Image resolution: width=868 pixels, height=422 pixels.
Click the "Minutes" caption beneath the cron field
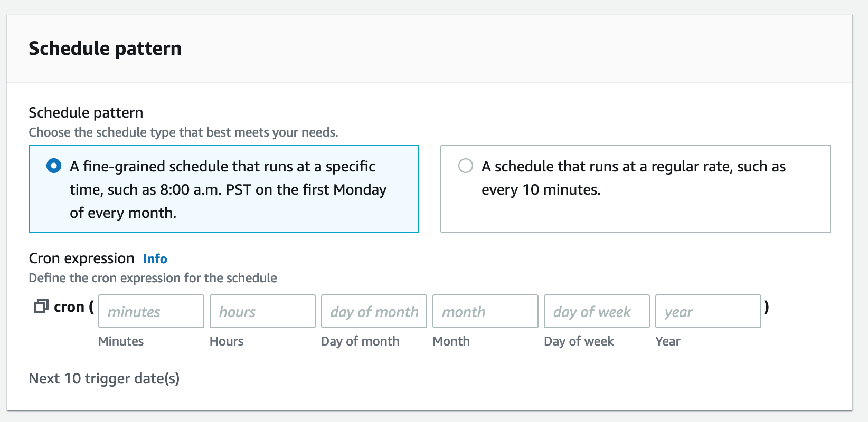point(121,341)
